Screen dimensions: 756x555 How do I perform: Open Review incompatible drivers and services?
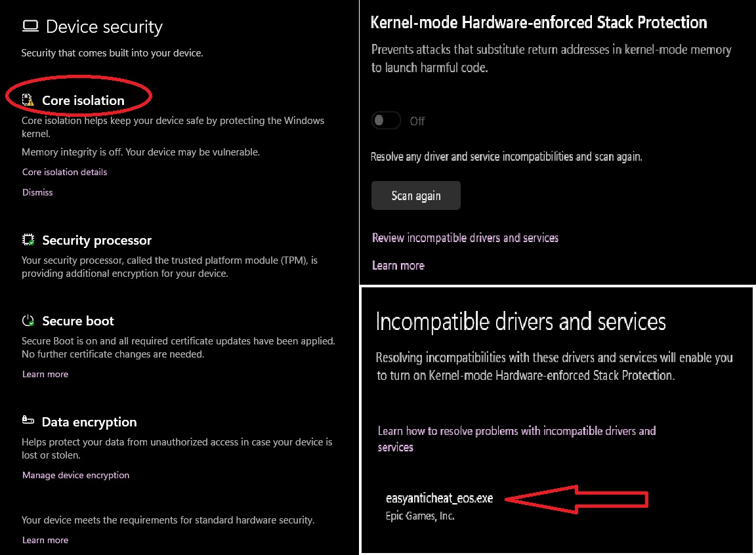click(x=465, y=238)
